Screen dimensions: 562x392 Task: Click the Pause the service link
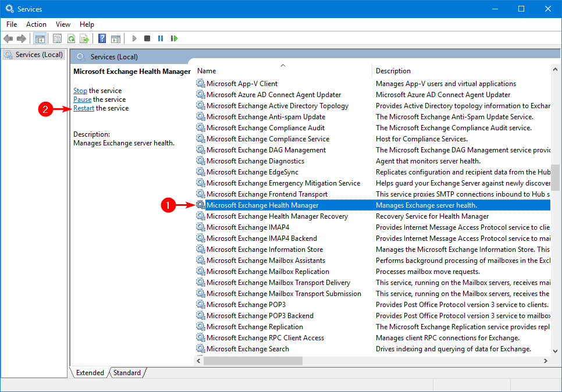pos(82,99)
